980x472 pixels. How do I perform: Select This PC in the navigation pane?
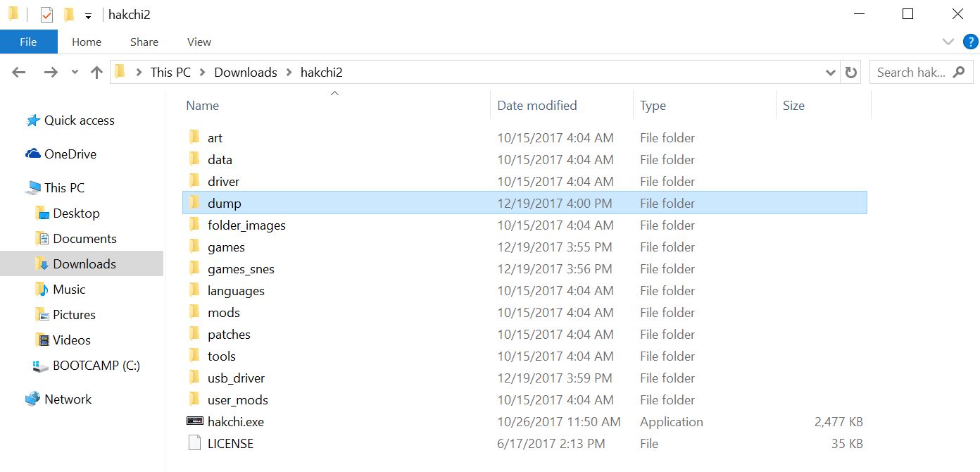click(64, 188)
